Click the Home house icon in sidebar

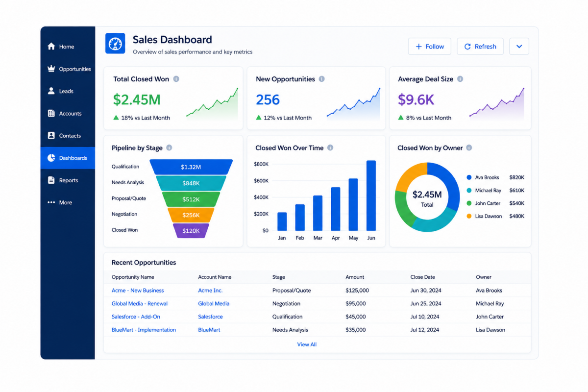point(51,47)
